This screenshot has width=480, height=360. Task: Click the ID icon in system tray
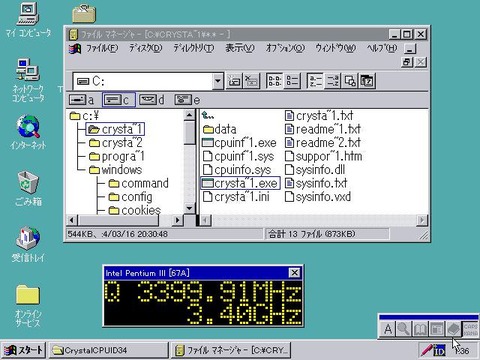coord(440,351)
